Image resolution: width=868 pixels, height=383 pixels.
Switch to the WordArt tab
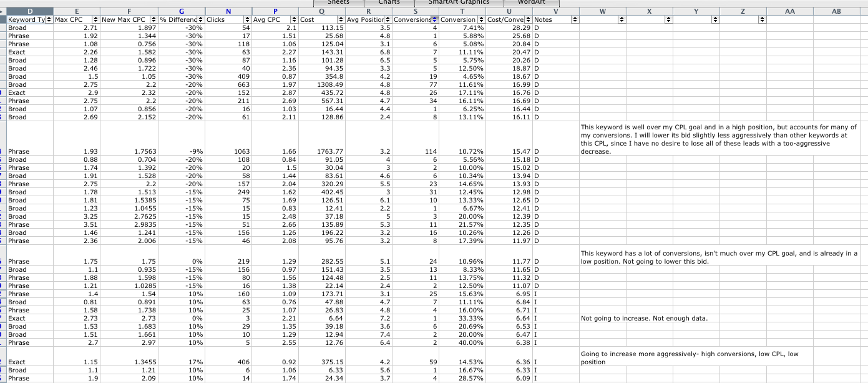(532, 2)
